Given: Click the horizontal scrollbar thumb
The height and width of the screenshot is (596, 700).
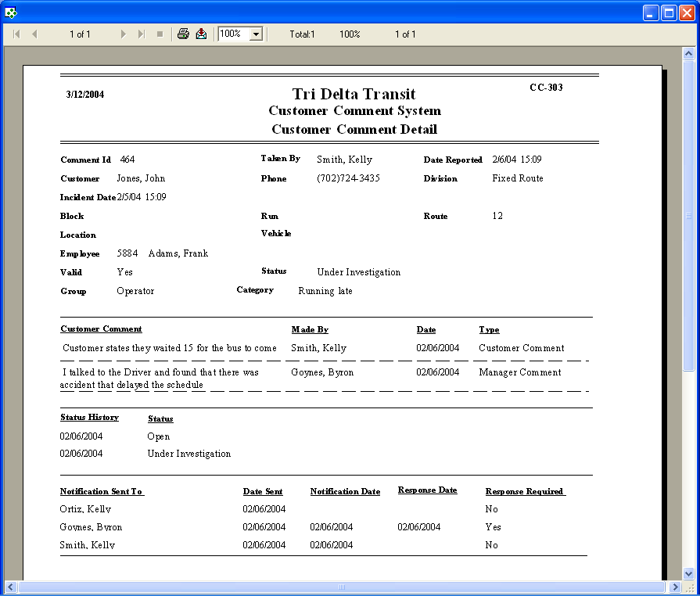Looking at the screenshot, I should point(342,587).
